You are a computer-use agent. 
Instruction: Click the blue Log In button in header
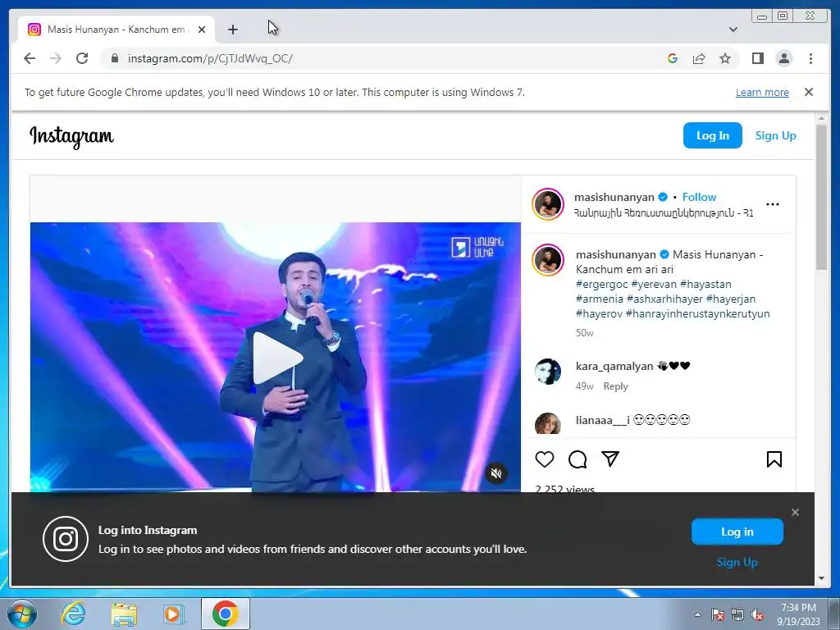713,135
